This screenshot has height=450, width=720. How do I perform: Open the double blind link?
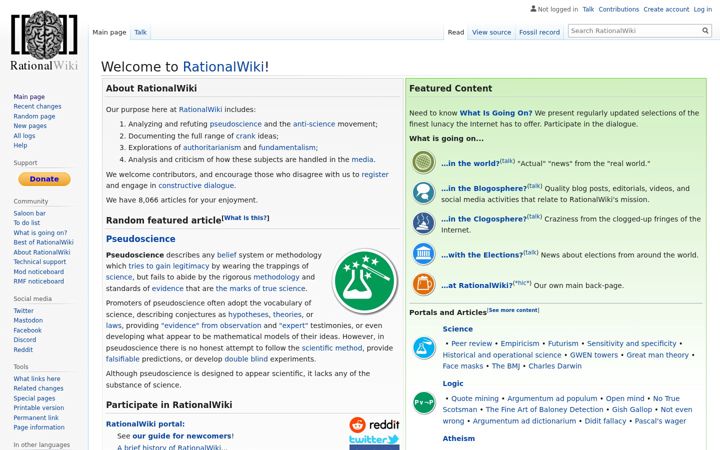coord(246,359)
